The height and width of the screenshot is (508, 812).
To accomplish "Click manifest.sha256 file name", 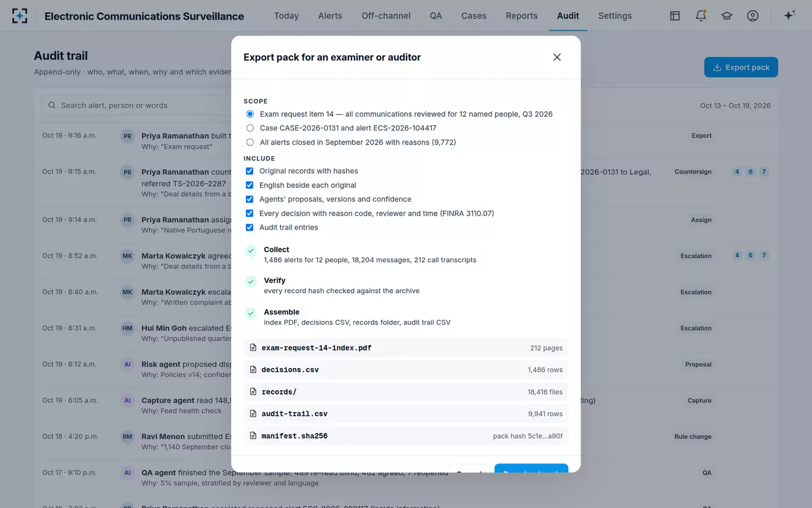I will click(294, 436).
